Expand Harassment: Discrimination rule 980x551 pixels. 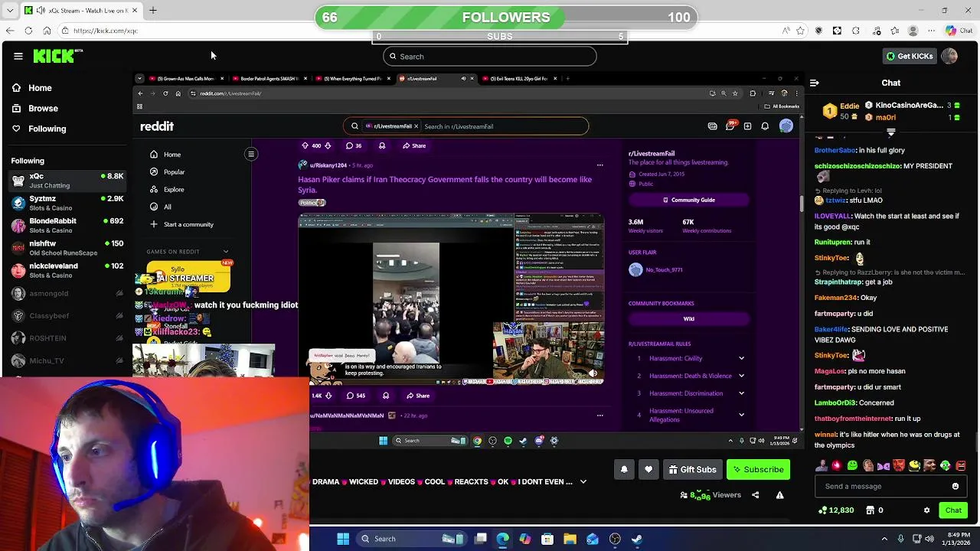coord(741,393)
